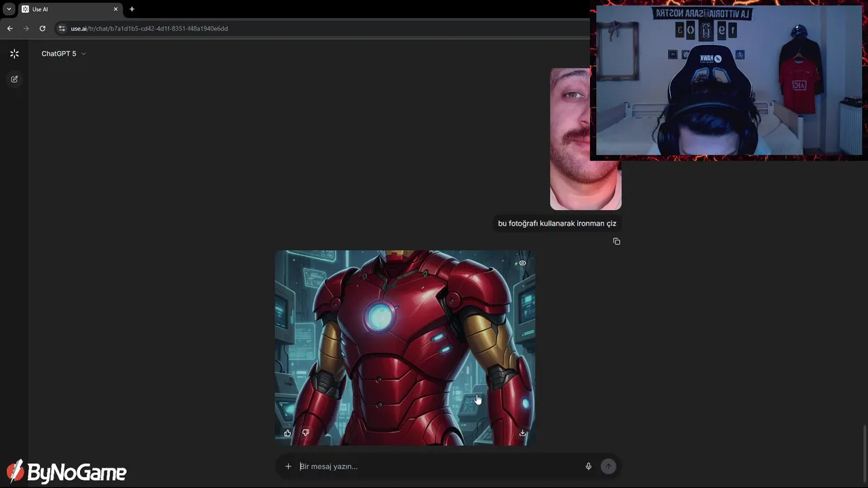Reload the page with refresh icon
Viewport: 868px width, 488px height.
tap(42, 28)
